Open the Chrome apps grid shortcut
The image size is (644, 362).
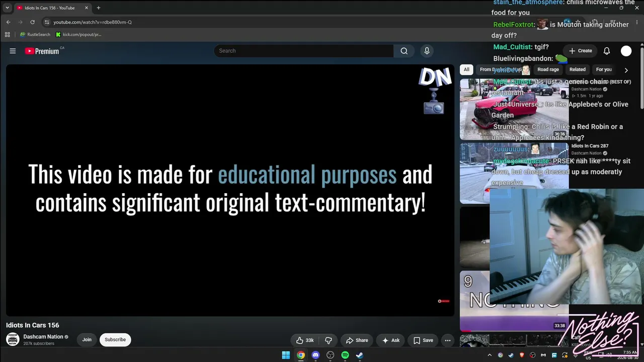coord(7,35)
